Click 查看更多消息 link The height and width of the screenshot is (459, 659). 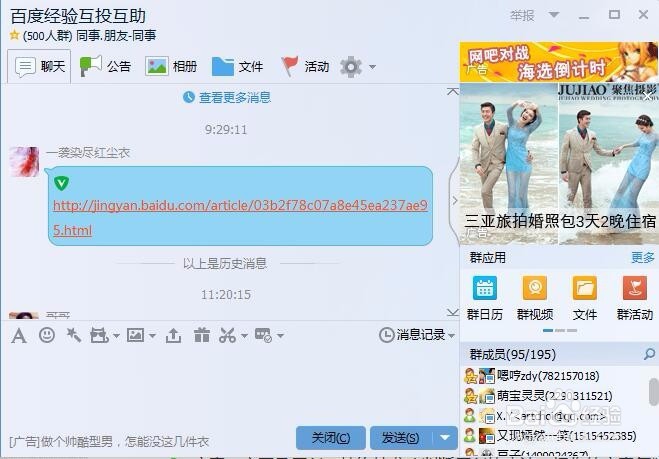click(235, 98)
